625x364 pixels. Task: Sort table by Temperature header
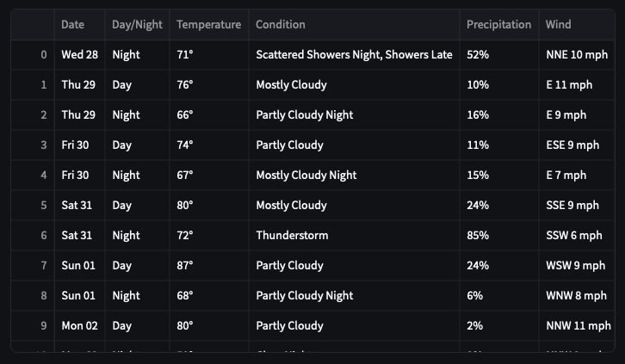click(208, 25)
